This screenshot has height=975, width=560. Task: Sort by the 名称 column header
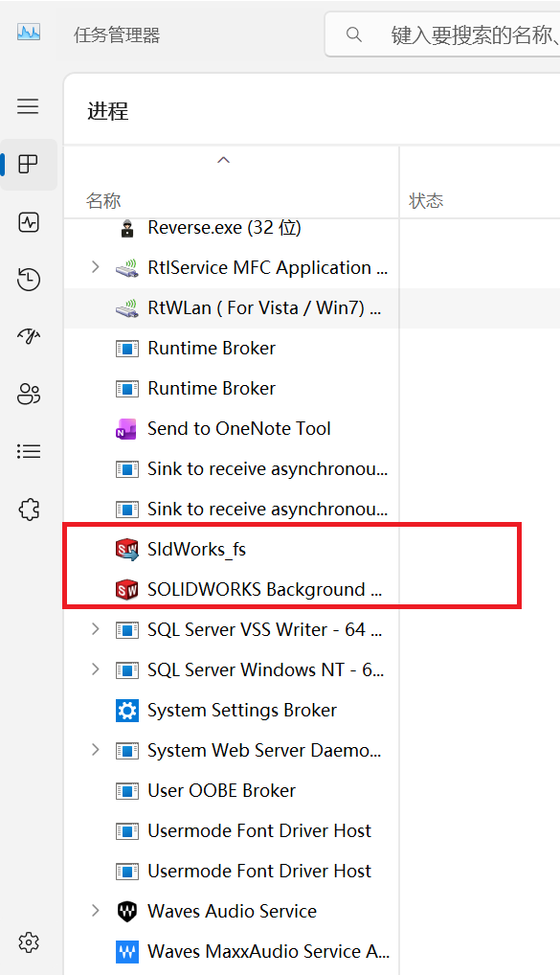click(103, 201)
